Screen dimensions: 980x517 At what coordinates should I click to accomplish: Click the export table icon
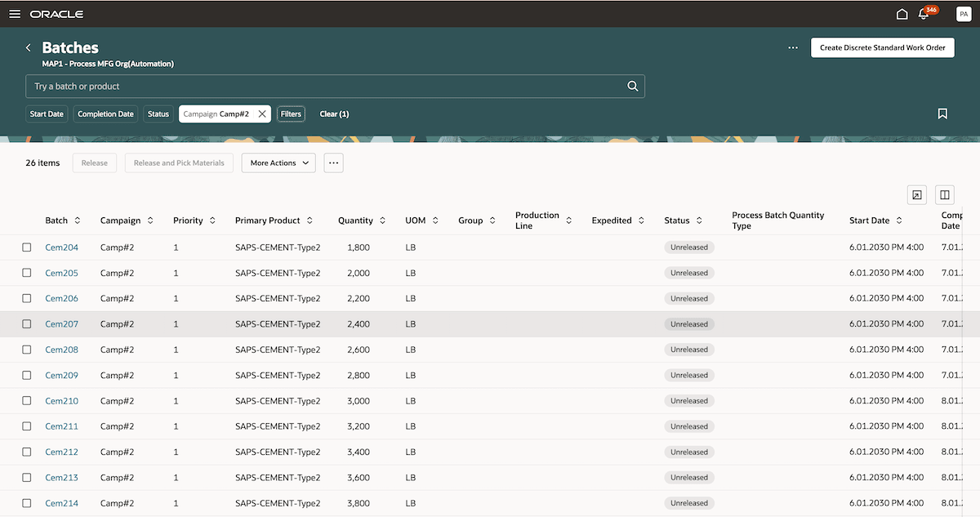[917, 194]
